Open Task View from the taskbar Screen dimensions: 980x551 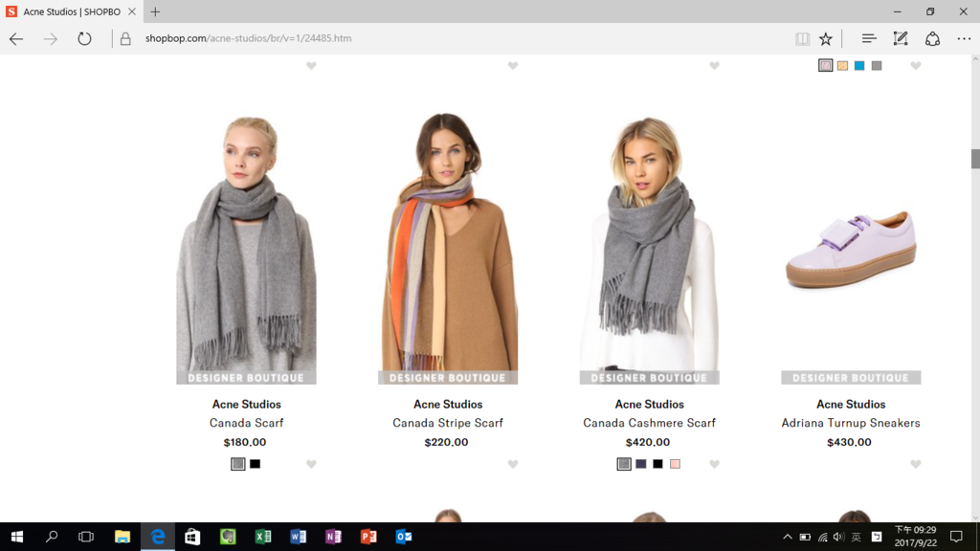click(x=85, y=537)
